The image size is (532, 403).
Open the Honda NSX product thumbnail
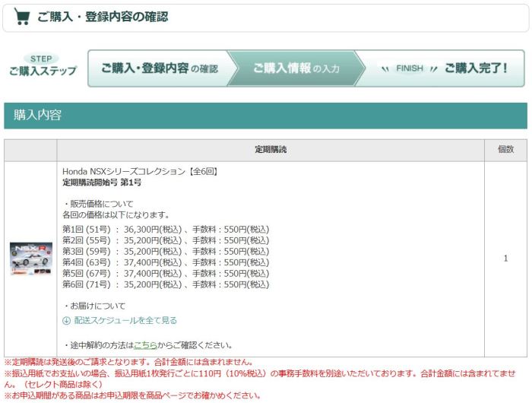[30, 259]
